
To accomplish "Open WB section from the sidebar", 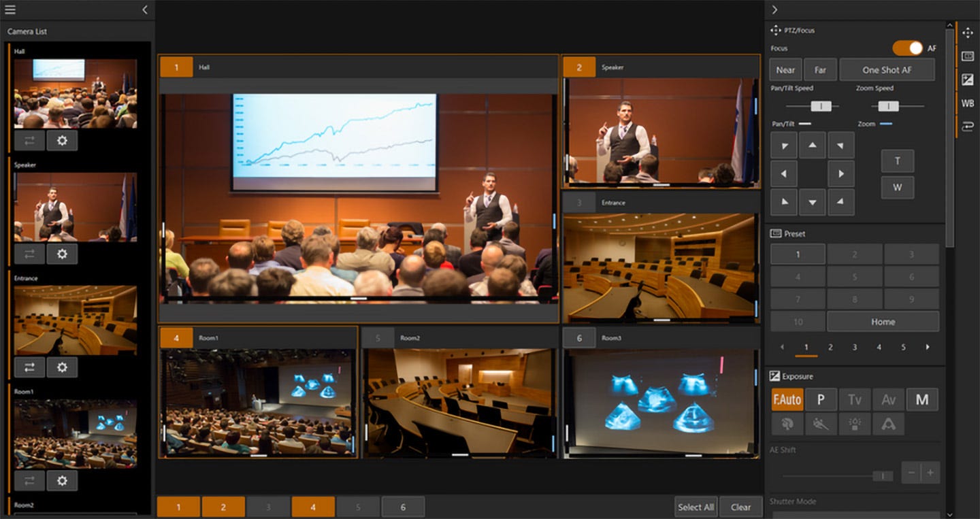I will 968,103.
